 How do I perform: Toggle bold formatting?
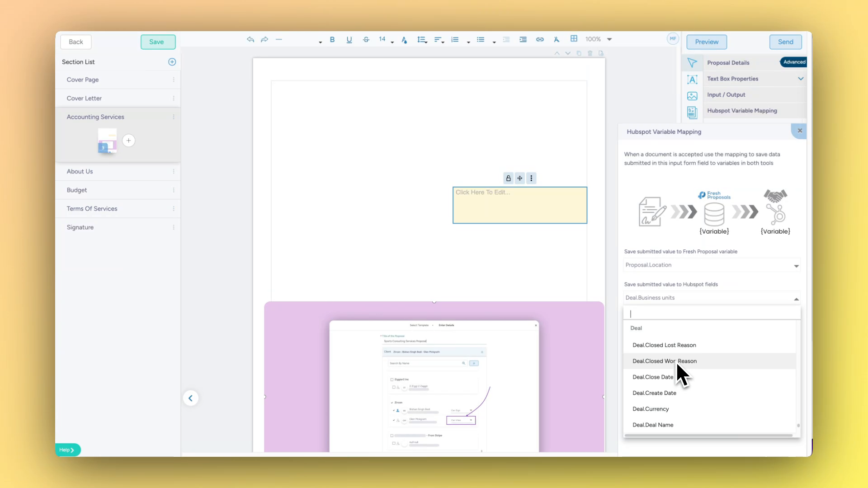tap(332, 39)
